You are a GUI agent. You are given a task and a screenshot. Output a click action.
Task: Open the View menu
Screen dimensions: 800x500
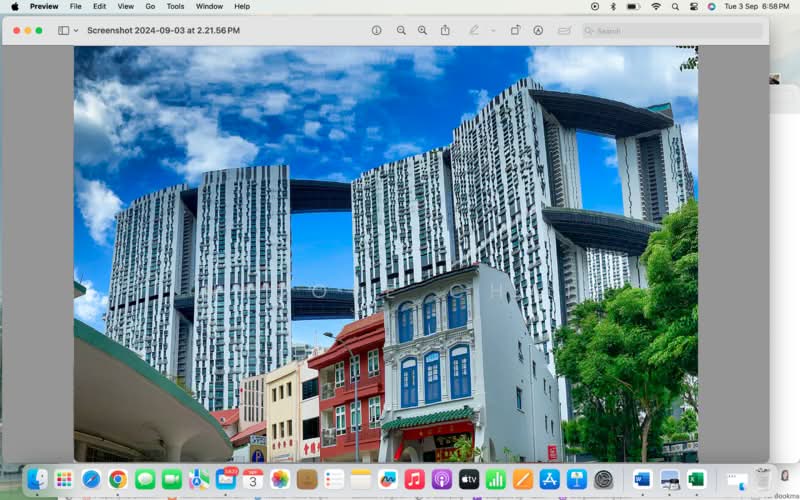126,7
